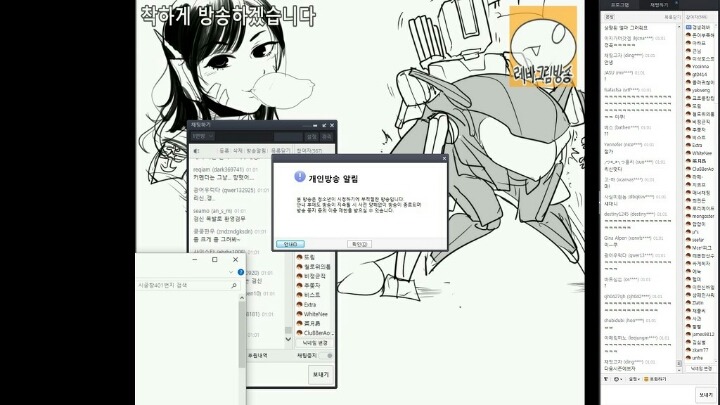Screen dimensions: 720x405
Task: Open the emoticon dropdown in the right chat toolbar
Action: click(618, 379)
